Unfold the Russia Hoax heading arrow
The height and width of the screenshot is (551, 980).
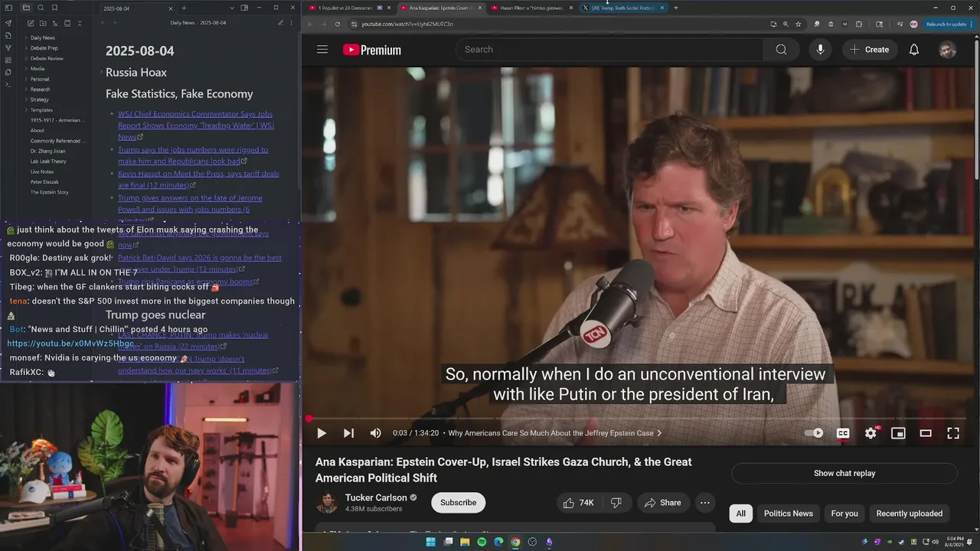click(x=101, y=73)
